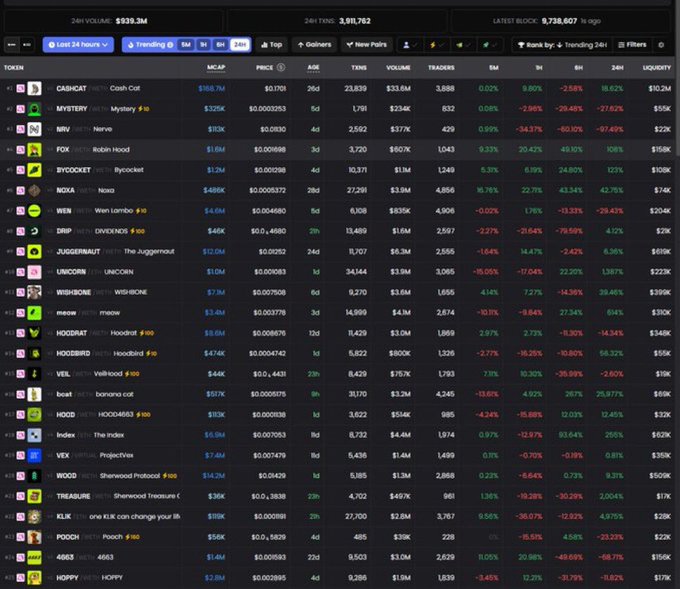680x589 pixels.
Task: Switch to the Gainers tab
Action: click(314, 45)
